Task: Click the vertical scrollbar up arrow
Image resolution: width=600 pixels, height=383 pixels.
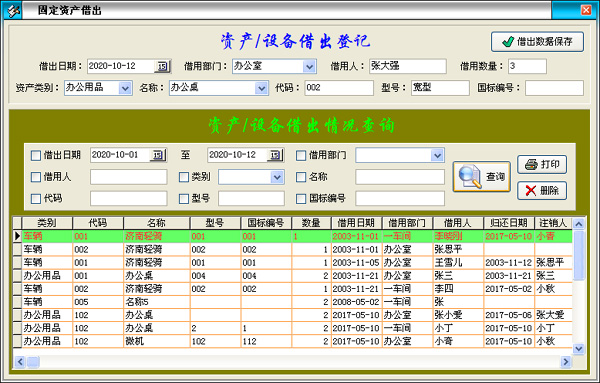Action: click(x=579, y=223)
